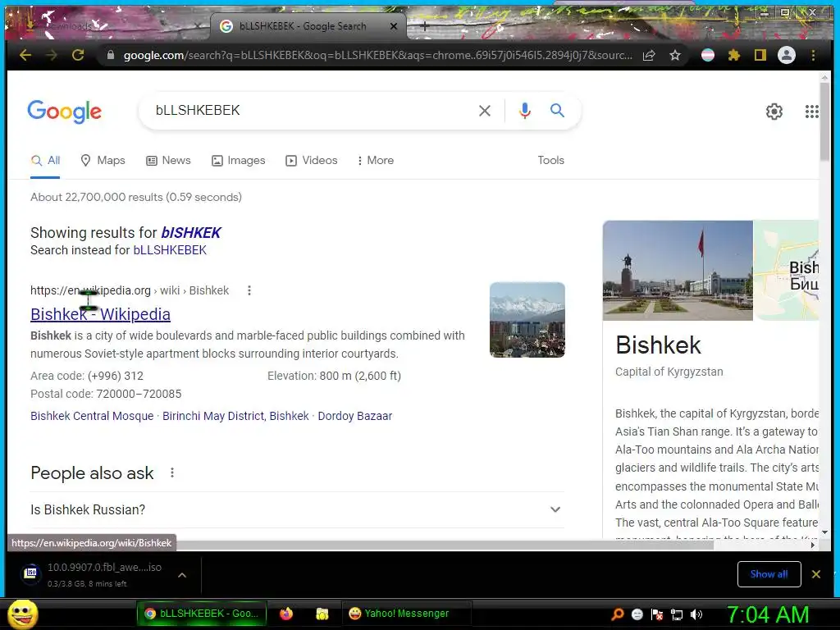Search instead for bLLSHKEBEK link
This screenshot has width=840, height=630.
coord(170,250)
